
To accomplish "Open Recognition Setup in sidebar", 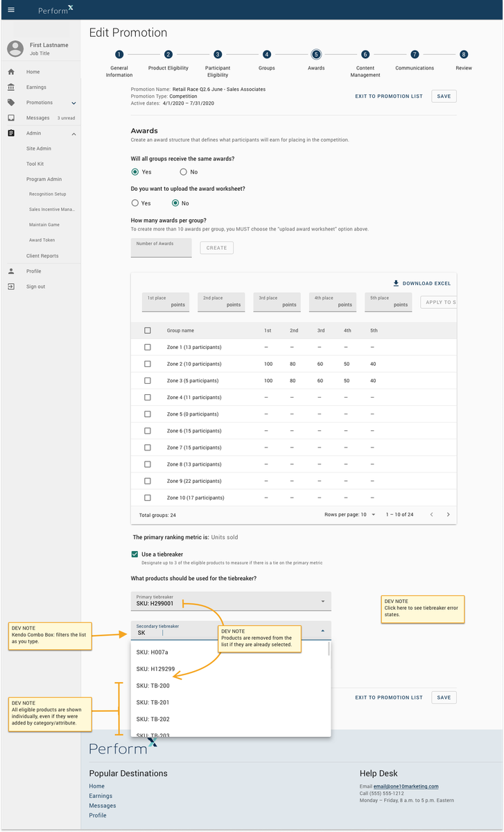I will tap(48, 194).
